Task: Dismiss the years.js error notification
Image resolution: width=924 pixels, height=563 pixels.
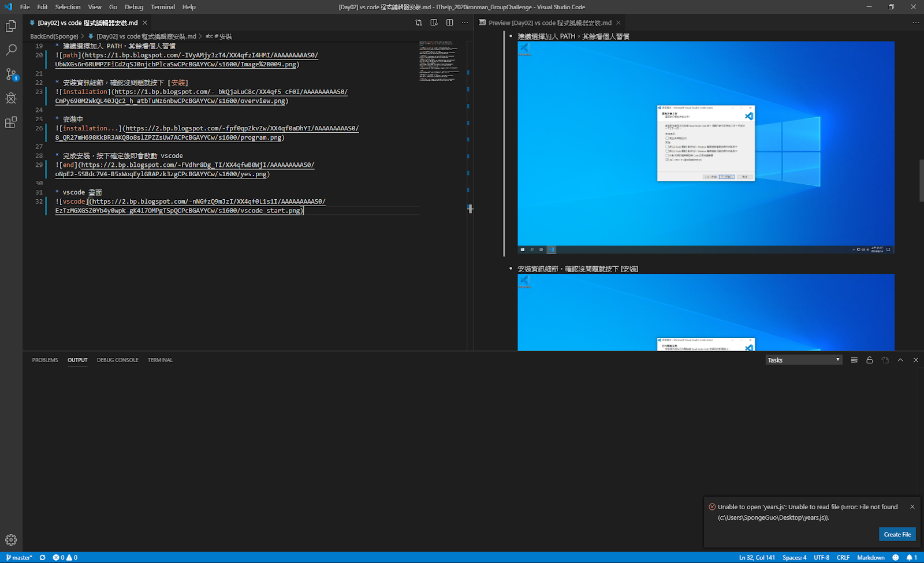Action: click(912, 506)
